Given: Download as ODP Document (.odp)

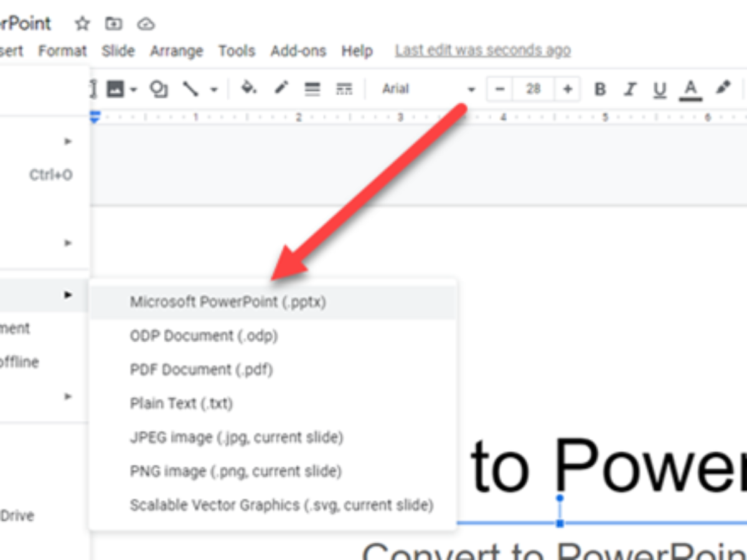Looking at the screenshot, I should point(273,335).
